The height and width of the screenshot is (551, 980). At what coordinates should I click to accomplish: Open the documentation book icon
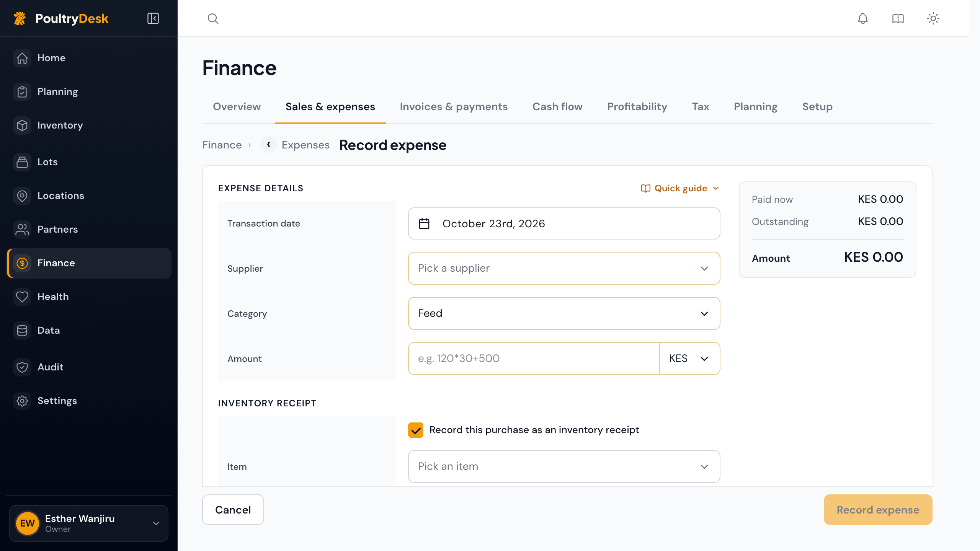[898, 18]
